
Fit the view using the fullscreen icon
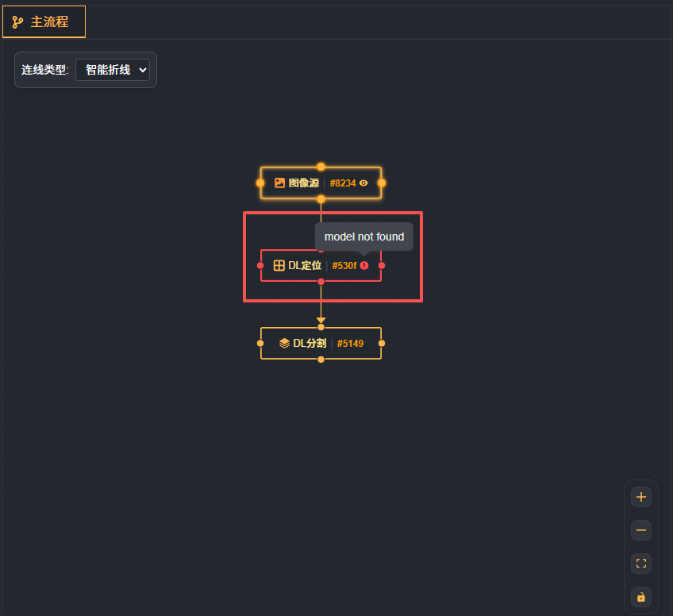coord(641,564)
